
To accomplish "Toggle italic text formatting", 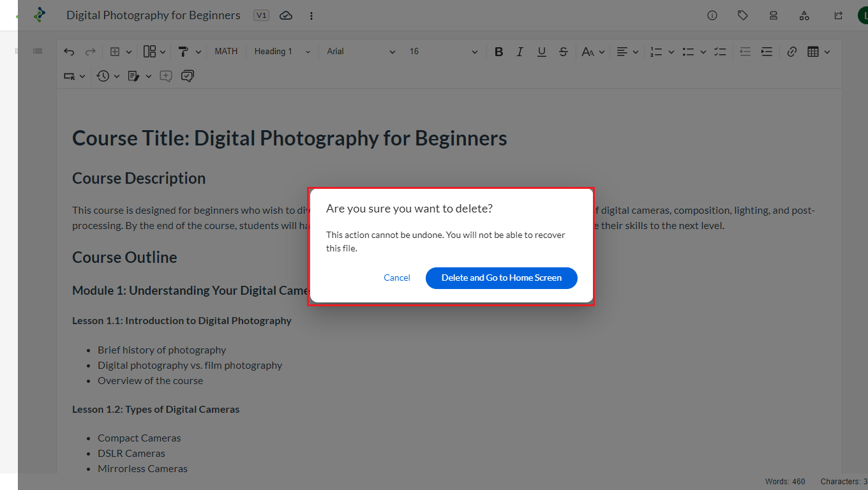I will point(520,52).
